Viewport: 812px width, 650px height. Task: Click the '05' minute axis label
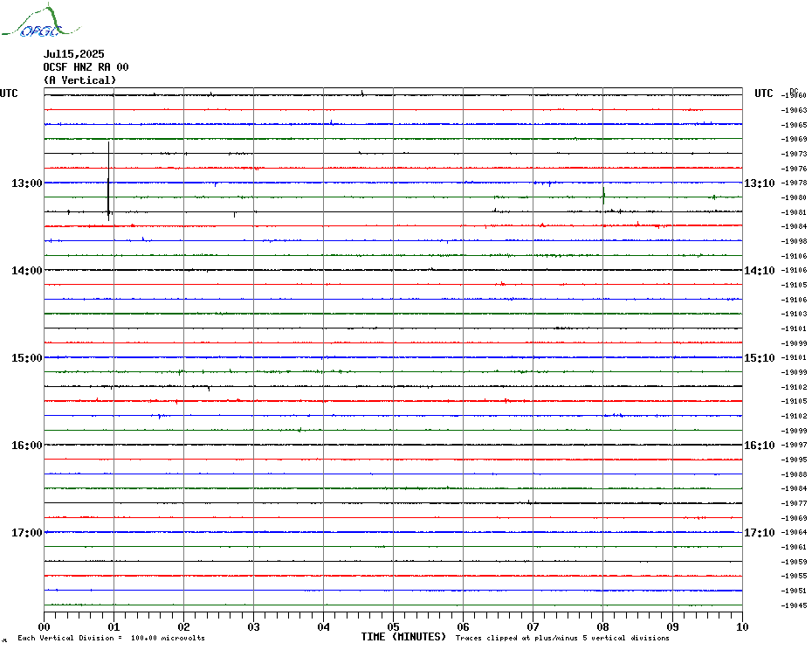click(x=394, y=626)
